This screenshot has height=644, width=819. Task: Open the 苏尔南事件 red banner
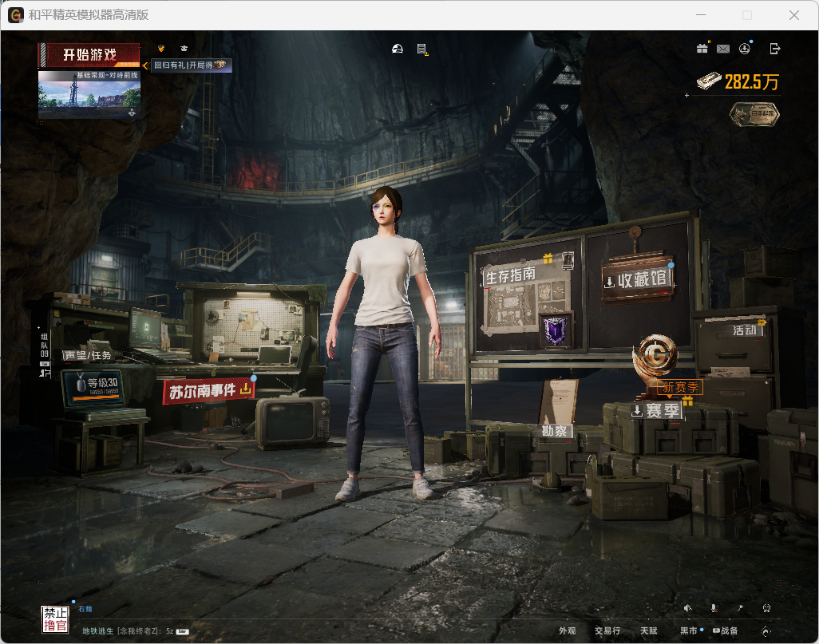209,390
